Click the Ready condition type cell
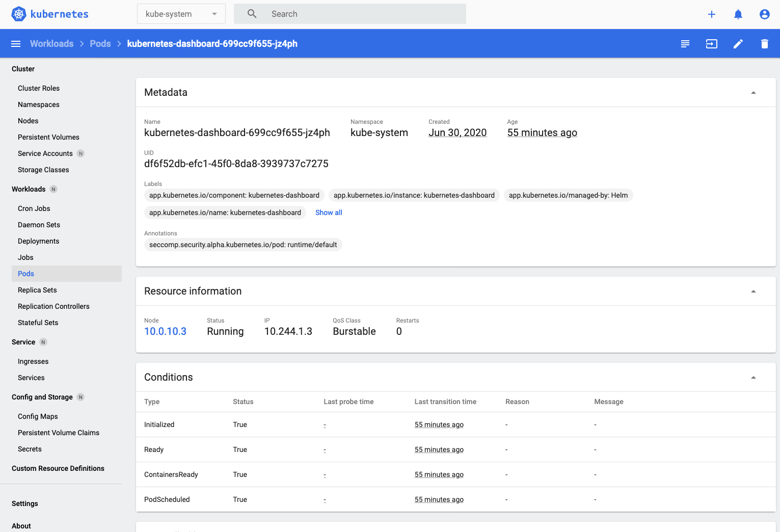The image size is (780, 532). coord(154,449)
